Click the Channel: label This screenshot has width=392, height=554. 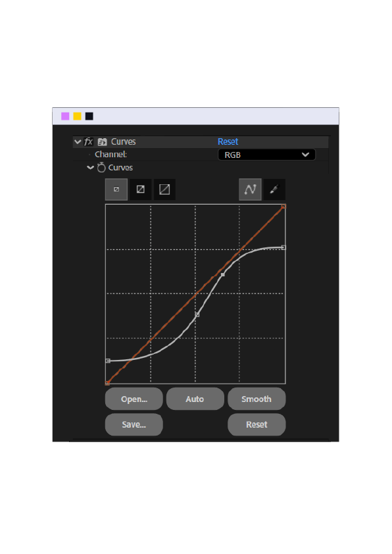pyautogui.click(x=110, y=155)
